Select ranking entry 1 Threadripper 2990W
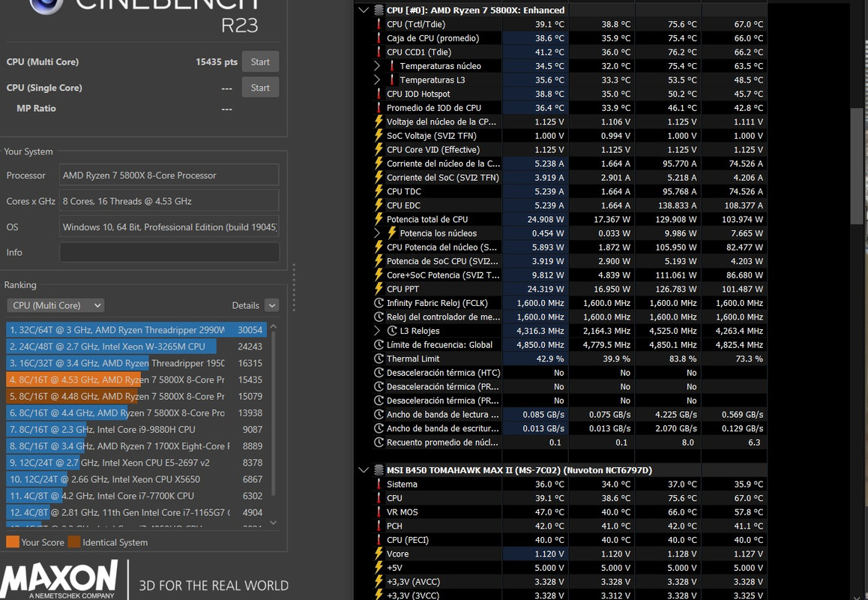Viewport: 868px width, 600px height. [136, 330]
